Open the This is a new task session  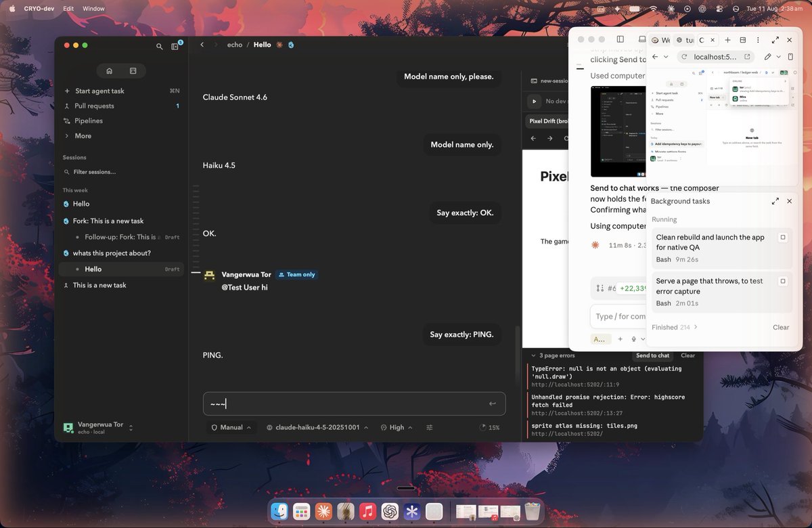tap(122, 285)
